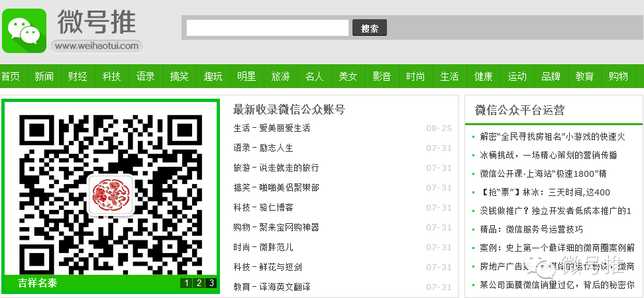Open the 趣玩 category

(213, 76)
